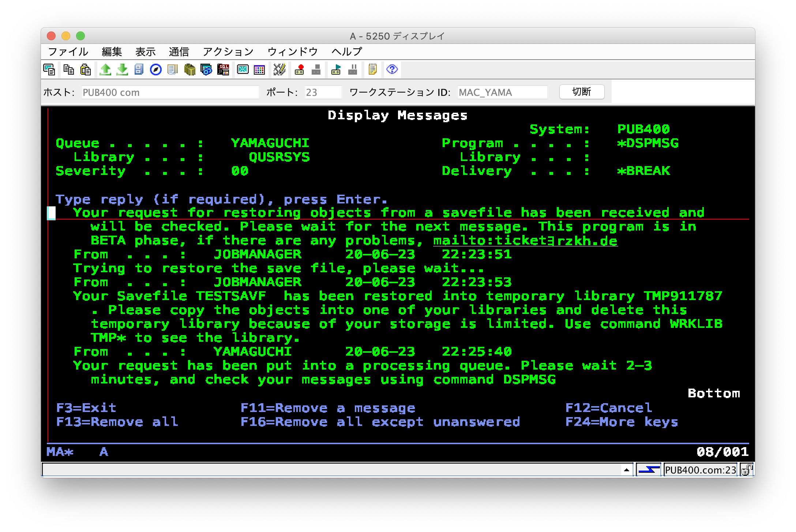The image size is (796, 532).
Task: Open the color palette grid icon
Action: pos(259,70)
